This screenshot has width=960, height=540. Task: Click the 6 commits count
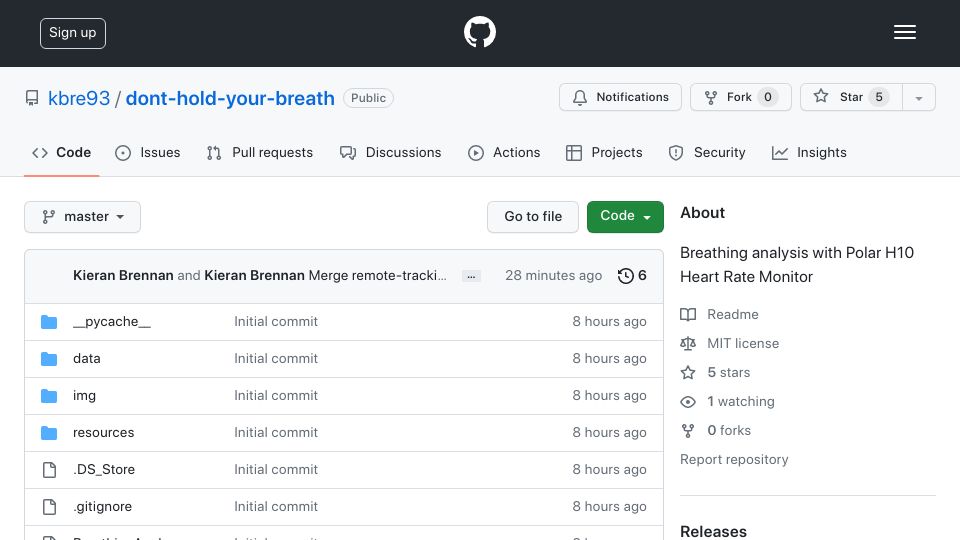coord(642,276)
